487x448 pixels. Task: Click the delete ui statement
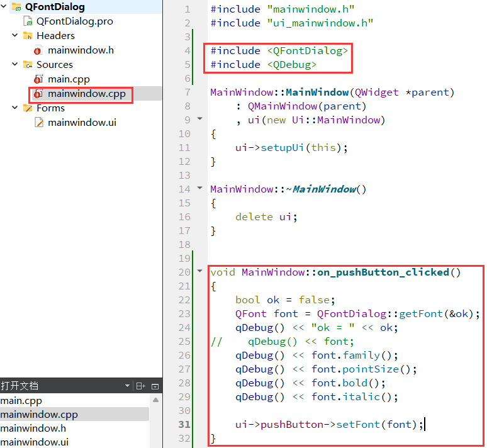[266, 217]
